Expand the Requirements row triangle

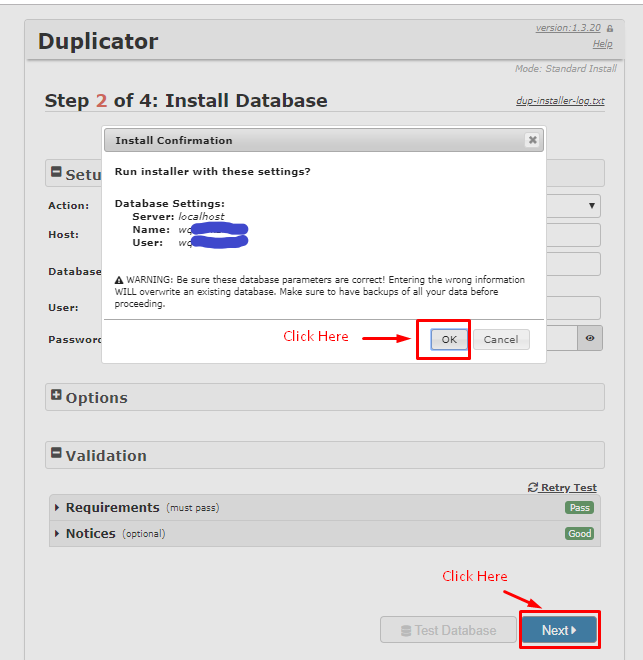[57, 508]
